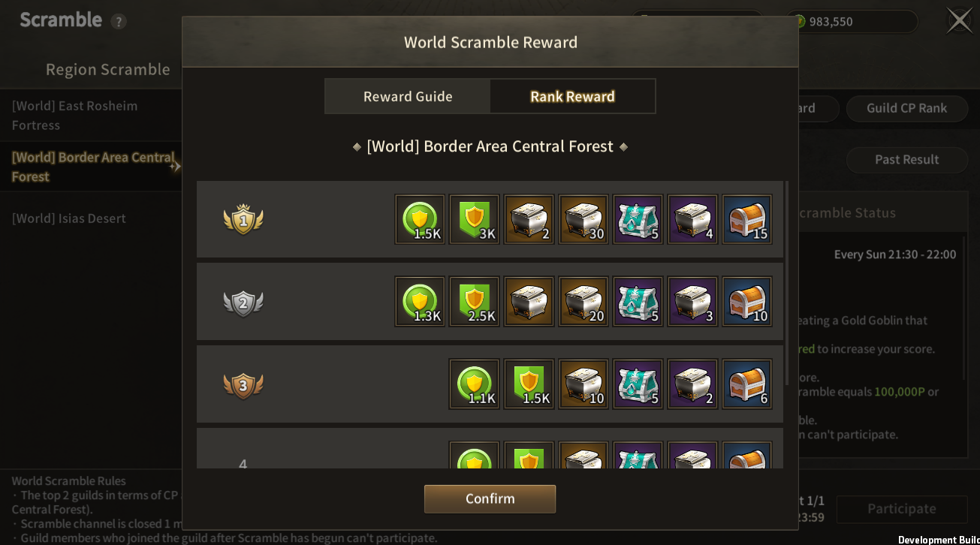This screenshot has height=545, width=980.
Task: Tap the rank 1 teal armor chest reward
Action: coord(638,219)
